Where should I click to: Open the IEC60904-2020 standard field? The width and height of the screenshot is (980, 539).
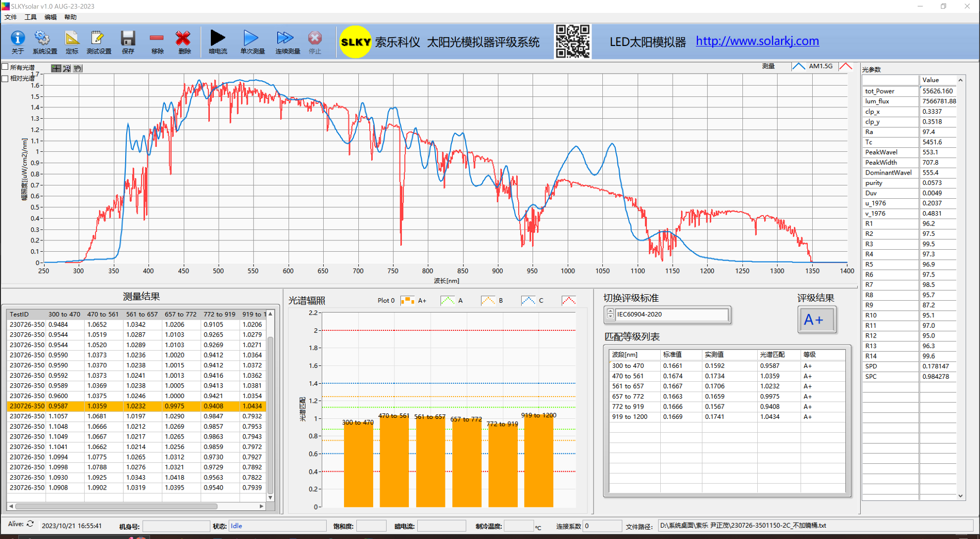[672, 314]
